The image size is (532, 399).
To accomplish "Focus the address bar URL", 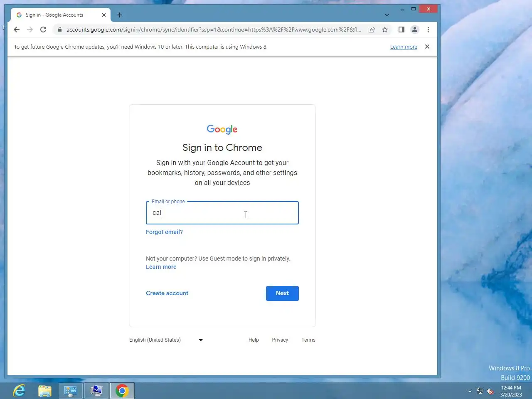I will tap(214, 30).
